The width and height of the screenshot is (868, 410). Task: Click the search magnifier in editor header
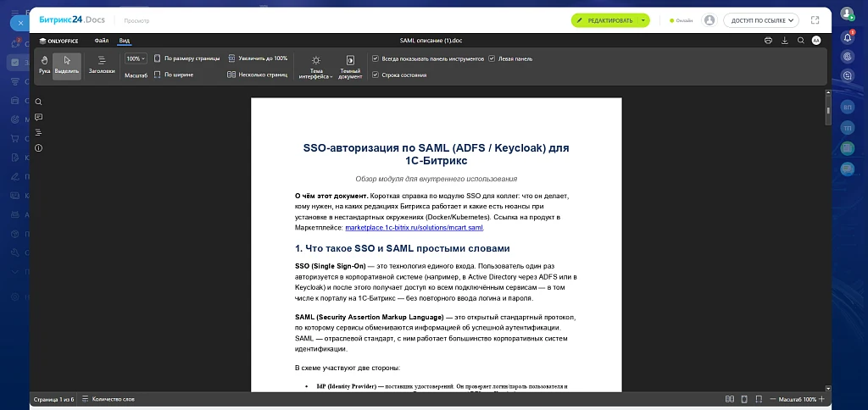coord(800,41)
